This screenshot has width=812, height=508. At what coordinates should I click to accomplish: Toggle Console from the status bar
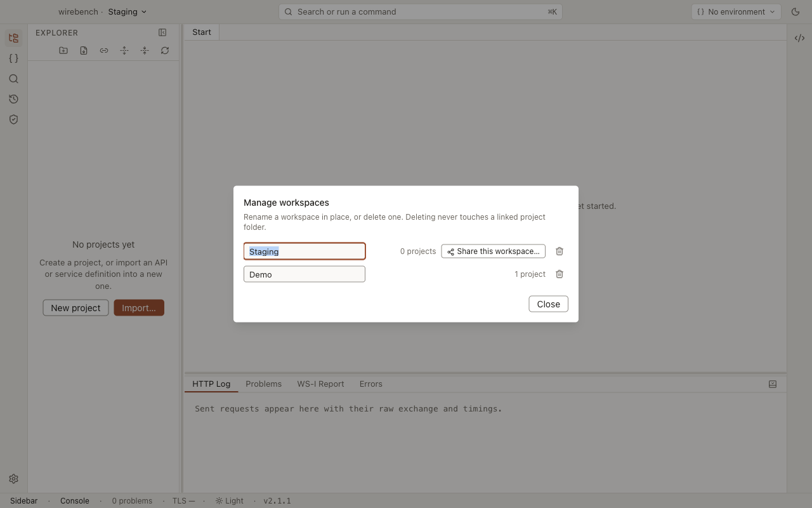point(75,501)
